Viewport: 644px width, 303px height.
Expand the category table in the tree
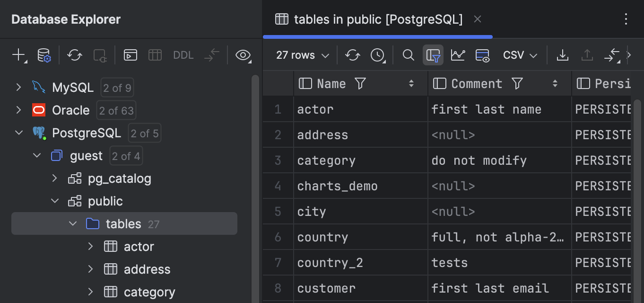pyautogui.click(x=90, y=292)
